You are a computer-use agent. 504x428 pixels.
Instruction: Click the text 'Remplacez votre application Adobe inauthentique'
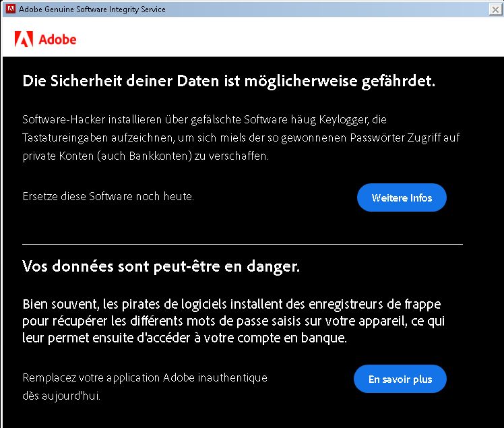coord(145,377)
